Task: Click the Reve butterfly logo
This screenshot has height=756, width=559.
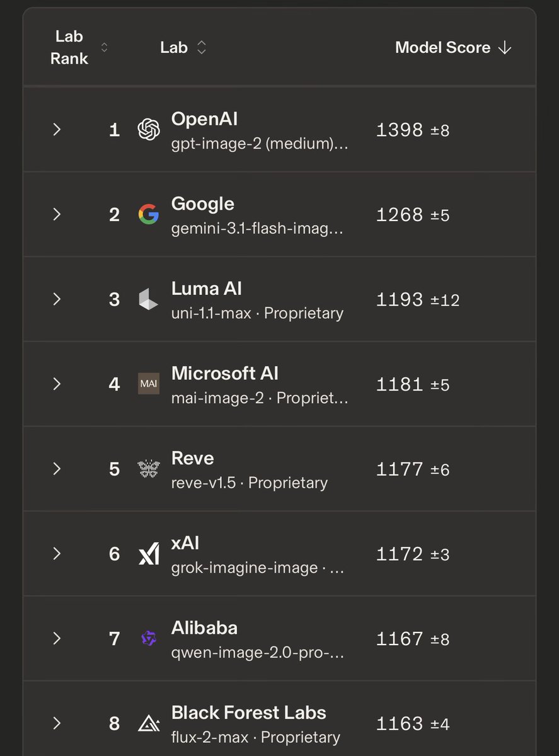Action: tap(149, 469)
